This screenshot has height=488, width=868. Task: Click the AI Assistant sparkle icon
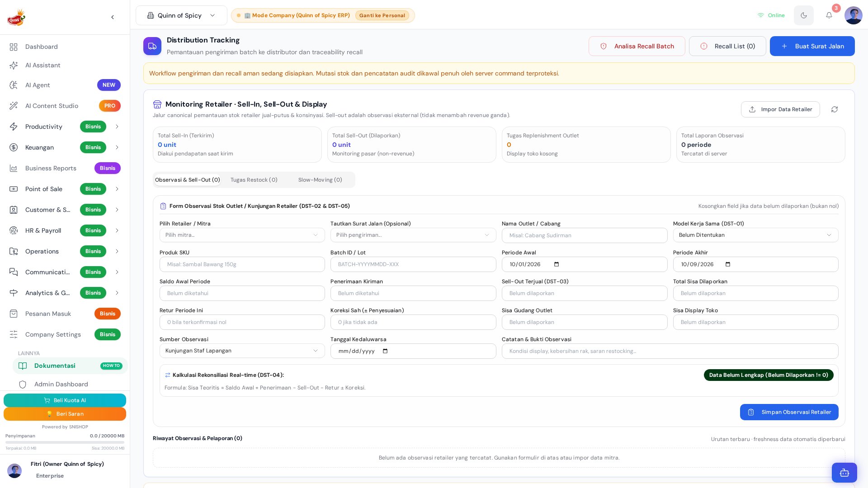pyautogui.click(x=14, y=66)
